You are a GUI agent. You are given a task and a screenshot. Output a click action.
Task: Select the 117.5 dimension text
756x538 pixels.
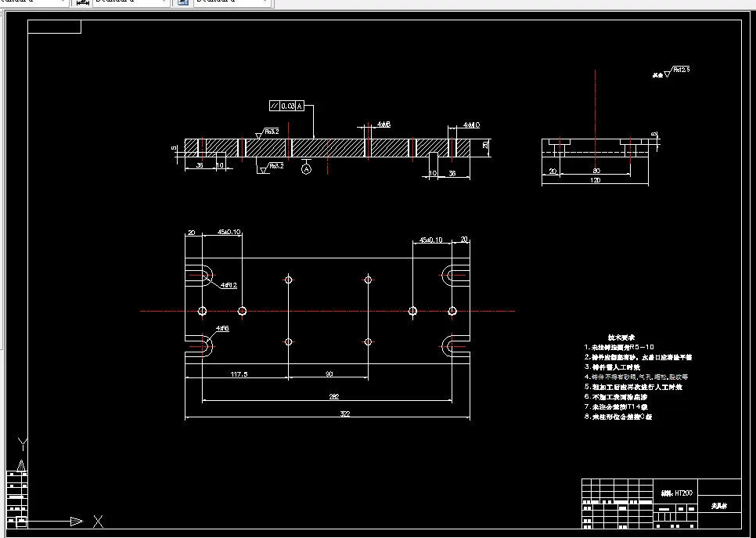pos(239,374)
